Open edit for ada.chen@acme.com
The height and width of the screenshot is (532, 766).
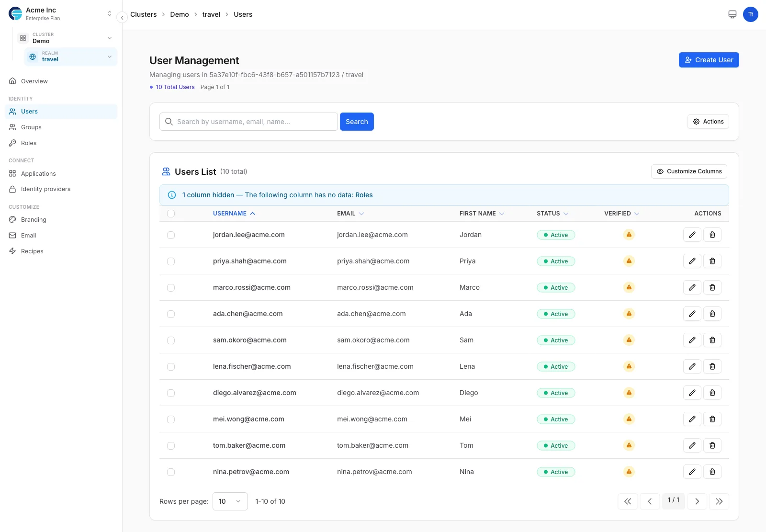tap(692, 314)
